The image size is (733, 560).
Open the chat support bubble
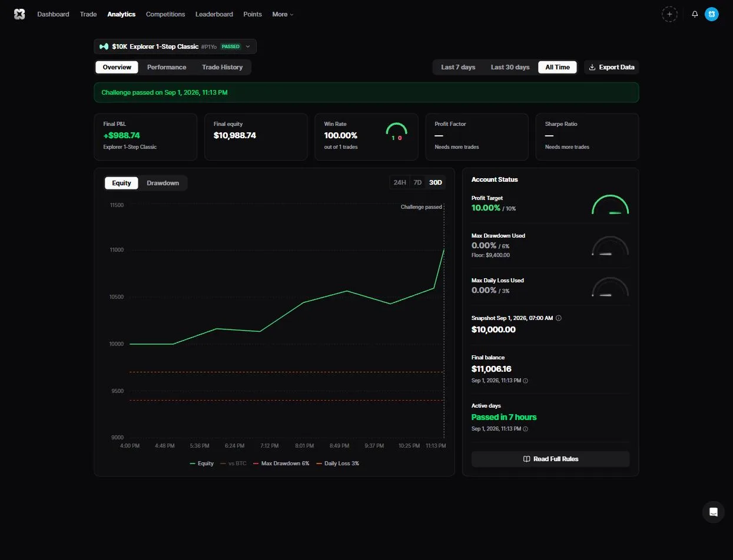[x=713, y=512]
